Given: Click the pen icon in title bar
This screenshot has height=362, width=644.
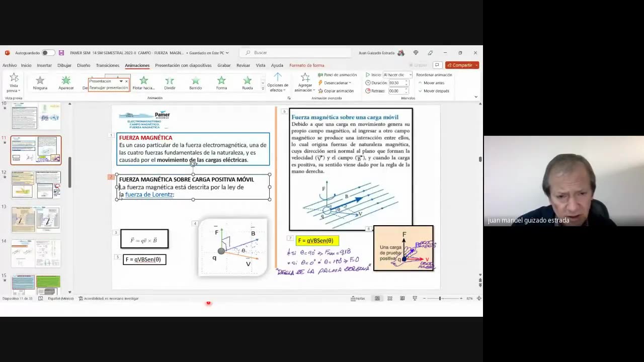Looking at the screenshot, I should 430,53.
